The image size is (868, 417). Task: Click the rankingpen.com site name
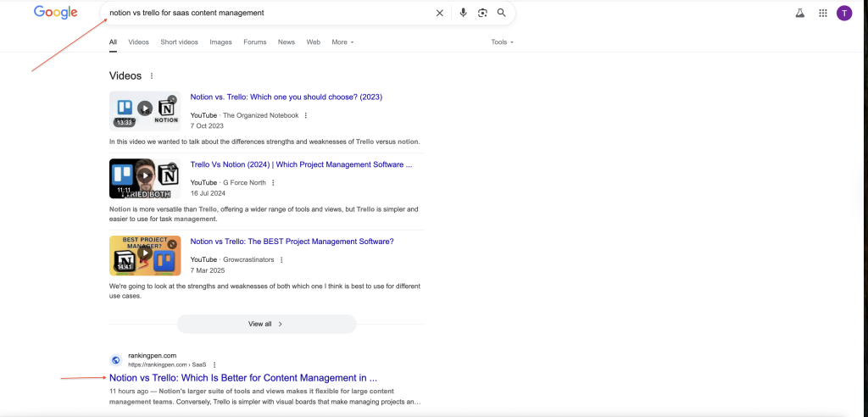pyautogui.click(x=153, y=355)
